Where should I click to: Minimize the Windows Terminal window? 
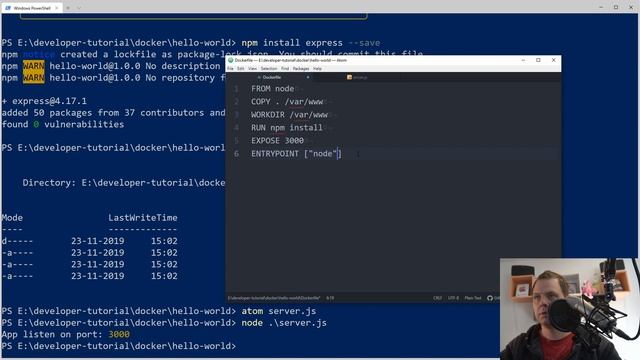click(x=601, y=7)
